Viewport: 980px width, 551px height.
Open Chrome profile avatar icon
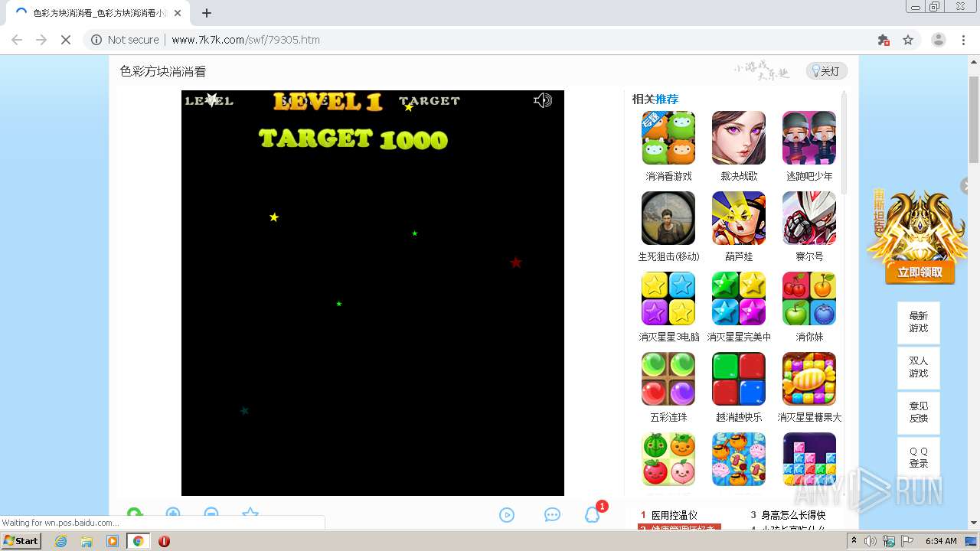click(938, 40)
